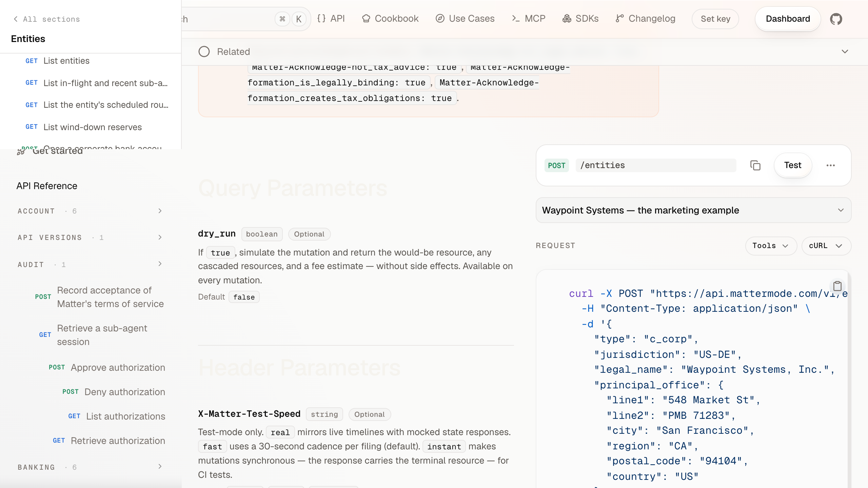Toggle the Related circle indicator

[204, 52]
